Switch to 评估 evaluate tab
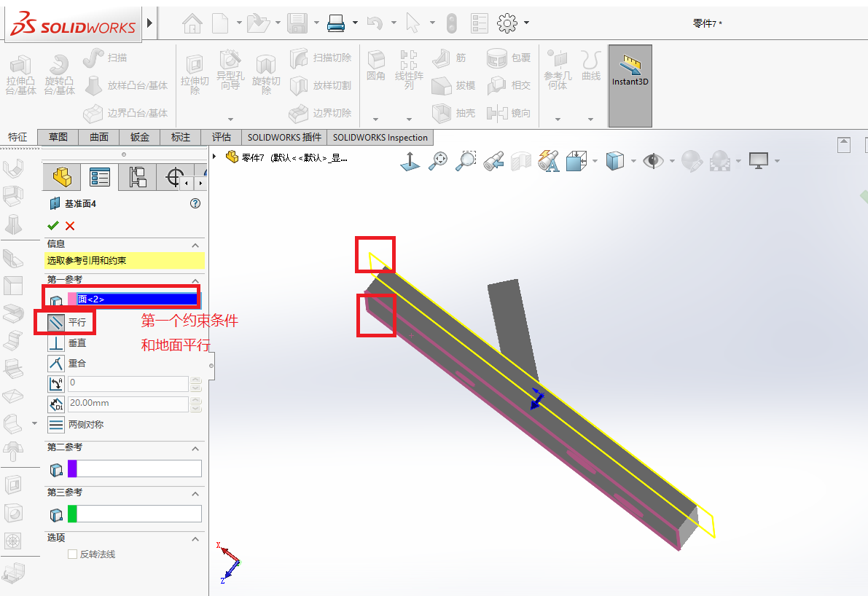 pyautogui.click(x=222, y=137)
